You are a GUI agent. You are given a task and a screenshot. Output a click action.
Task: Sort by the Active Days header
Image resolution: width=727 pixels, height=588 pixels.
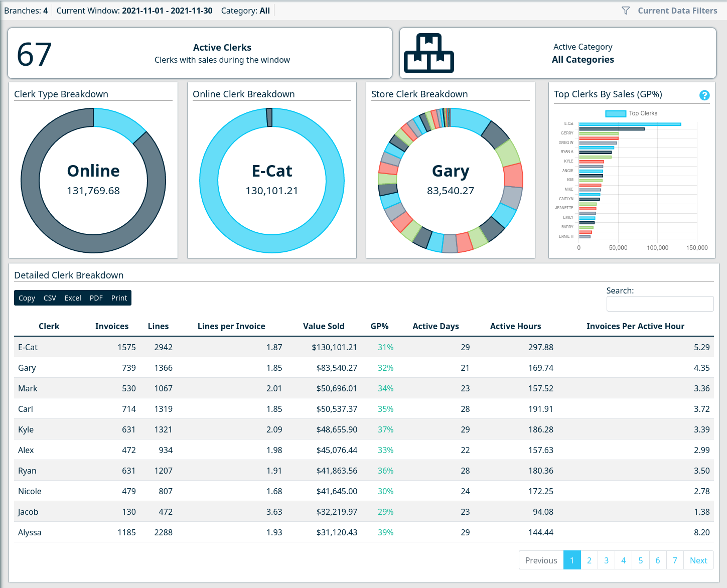tap(435, 326)
